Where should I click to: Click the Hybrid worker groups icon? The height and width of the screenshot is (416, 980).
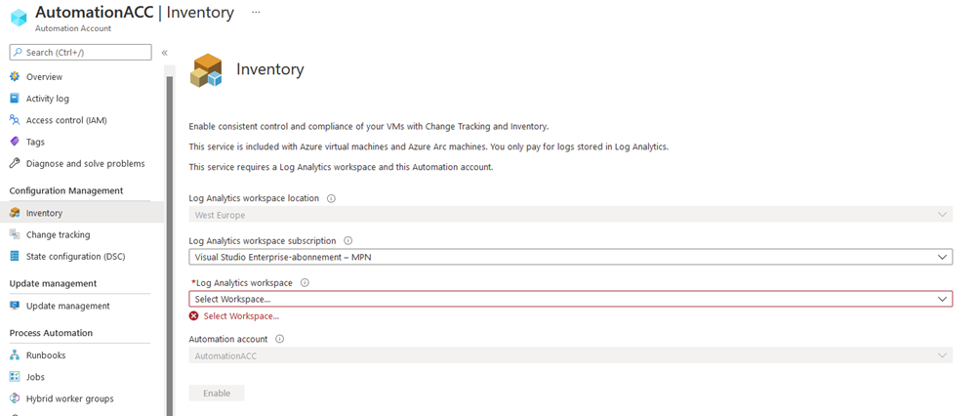tap(15, 398)
